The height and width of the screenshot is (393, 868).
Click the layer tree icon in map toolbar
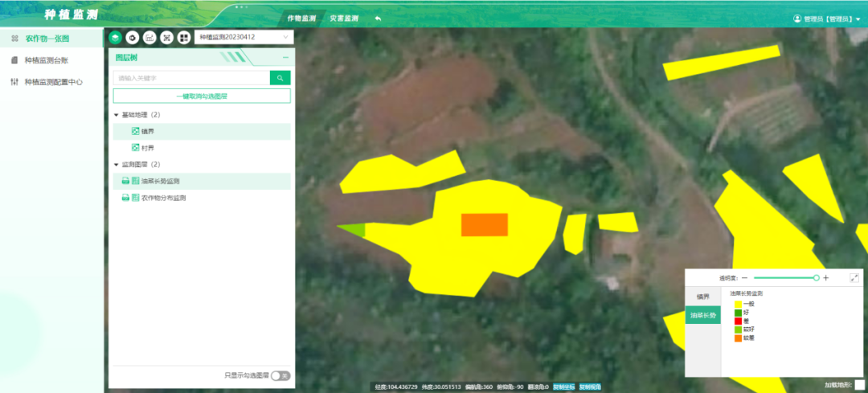tap(116, 37)
